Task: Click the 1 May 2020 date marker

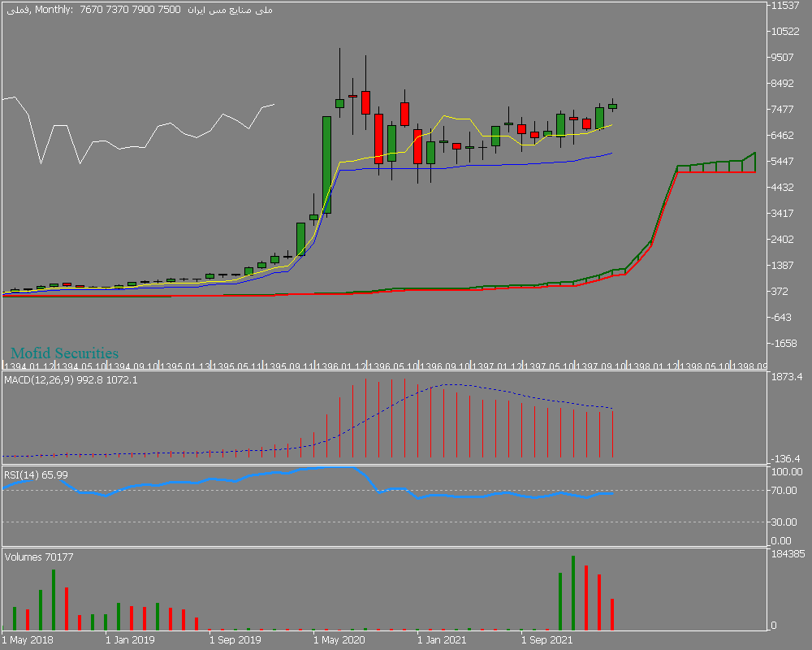Action: [x=339, y=640]
